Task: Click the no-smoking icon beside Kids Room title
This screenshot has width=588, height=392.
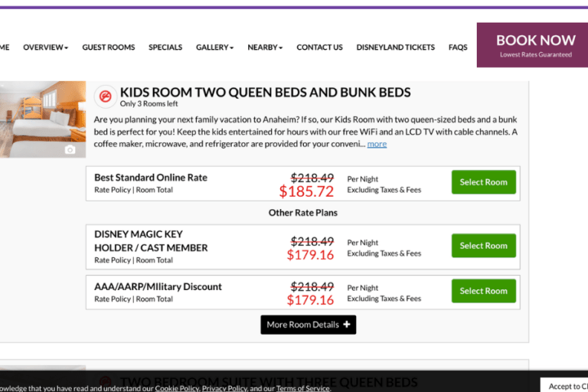Action: point(103,96)
